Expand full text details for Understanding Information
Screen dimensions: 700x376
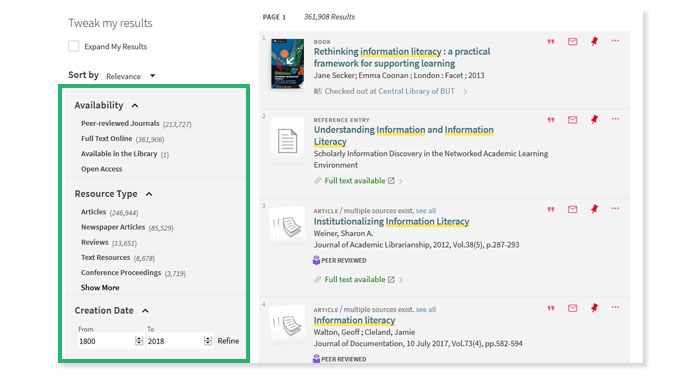(401, 181)
